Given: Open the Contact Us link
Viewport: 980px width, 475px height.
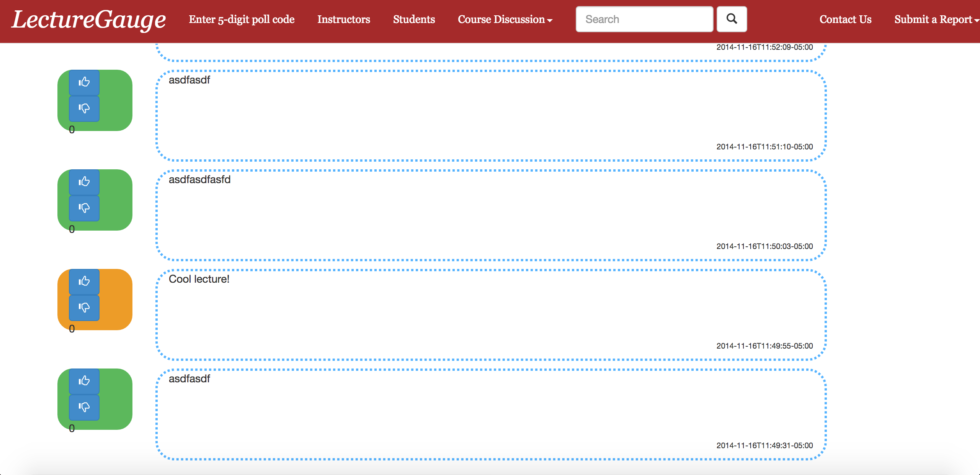Looking at the screenshot, I should (x=845, y=20).
